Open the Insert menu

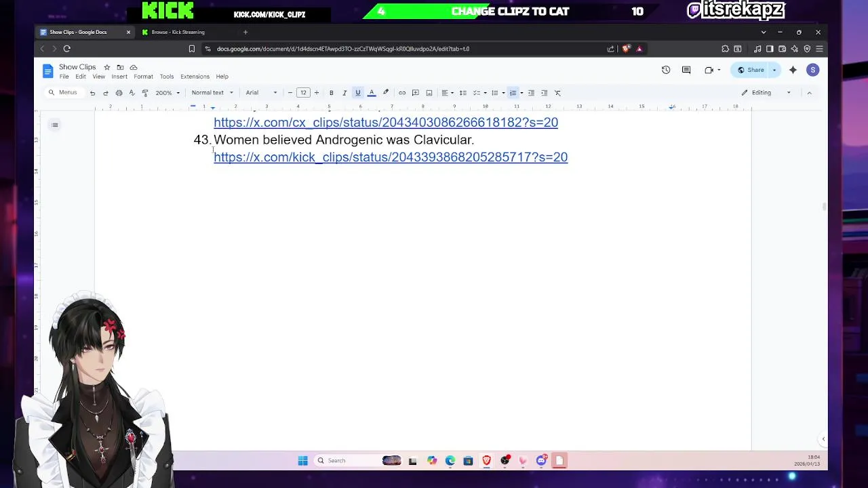[119, 77]
